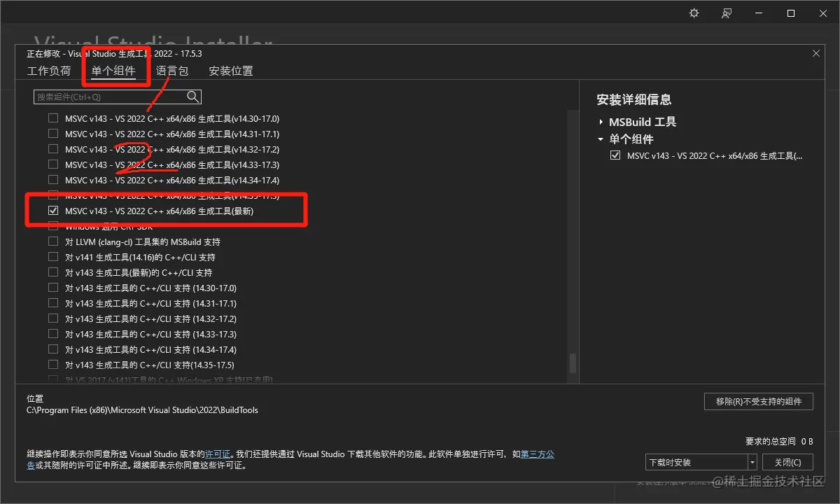Click the 位置 label above the path
This screenshot has height=504, width=840.
click(35, 398)
